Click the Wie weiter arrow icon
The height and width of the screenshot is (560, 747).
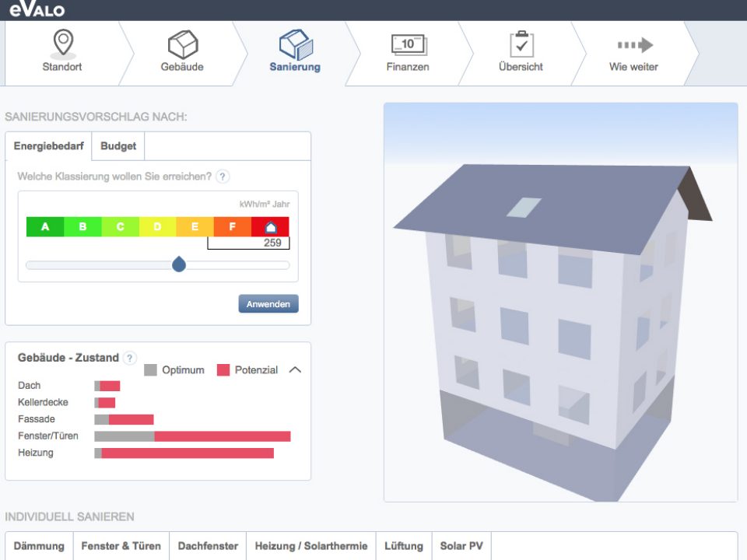pyautogui.click(x=633, y=45)
